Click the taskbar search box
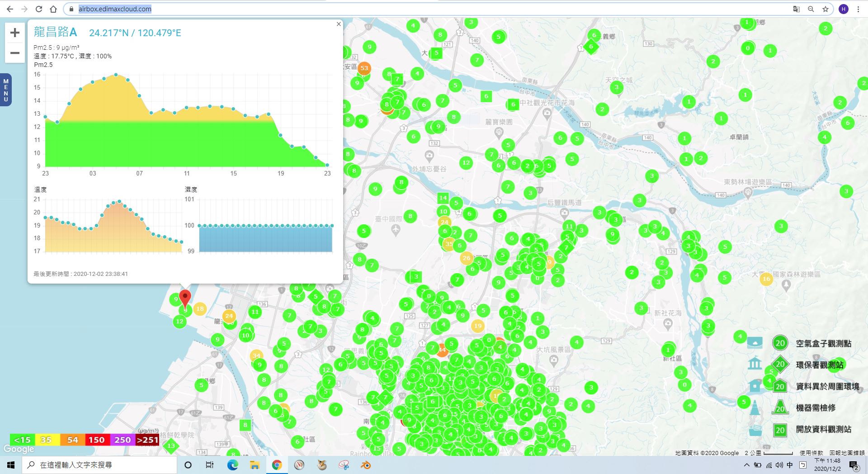The image size is (868, 474). [99, 465]
